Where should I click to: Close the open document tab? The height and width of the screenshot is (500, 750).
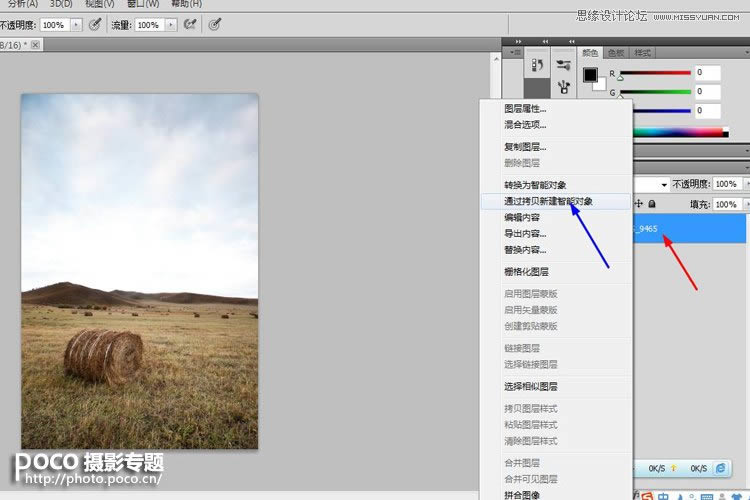(x=36, y=45)
